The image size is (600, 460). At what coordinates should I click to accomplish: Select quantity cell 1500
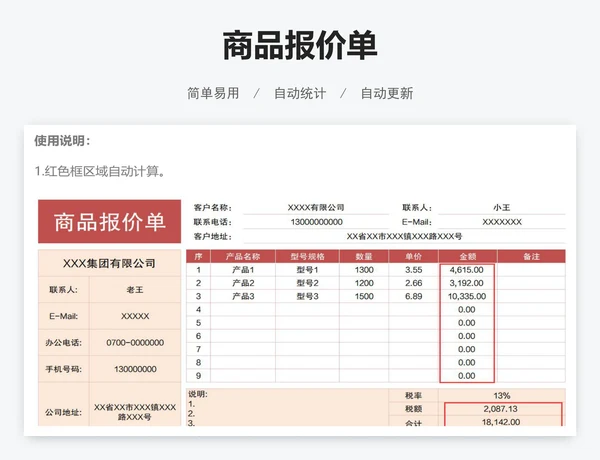pyautogui.click(x=364, y=296)
